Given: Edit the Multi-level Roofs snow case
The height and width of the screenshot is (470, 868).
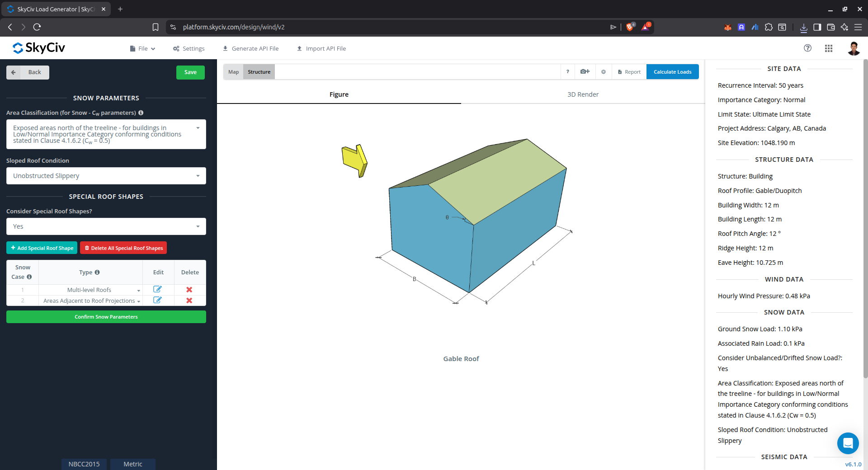Looking at the screenshot, I should pyautogui.click(x=157, y=290).
